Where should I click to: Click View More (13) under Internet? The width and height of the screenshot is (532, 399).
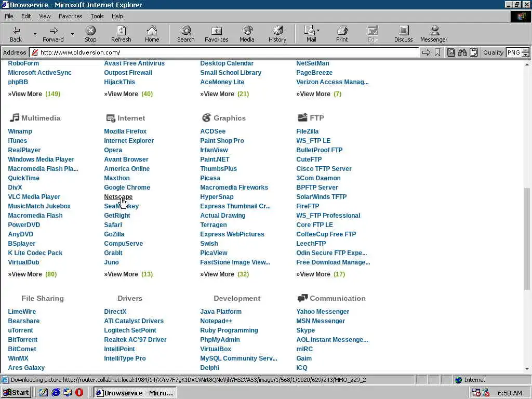tap(128, 274)
